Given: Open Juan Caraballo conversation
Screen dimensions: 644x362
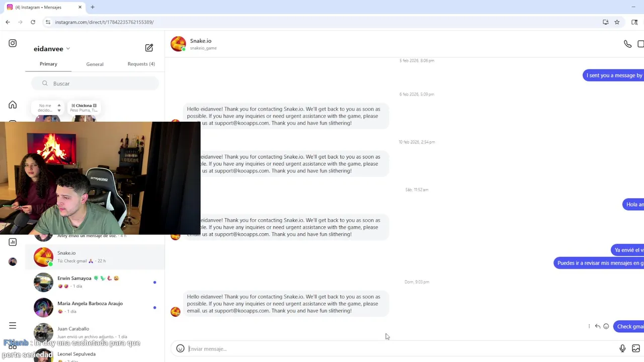Looking at the screenshot, I should (95, 332).
